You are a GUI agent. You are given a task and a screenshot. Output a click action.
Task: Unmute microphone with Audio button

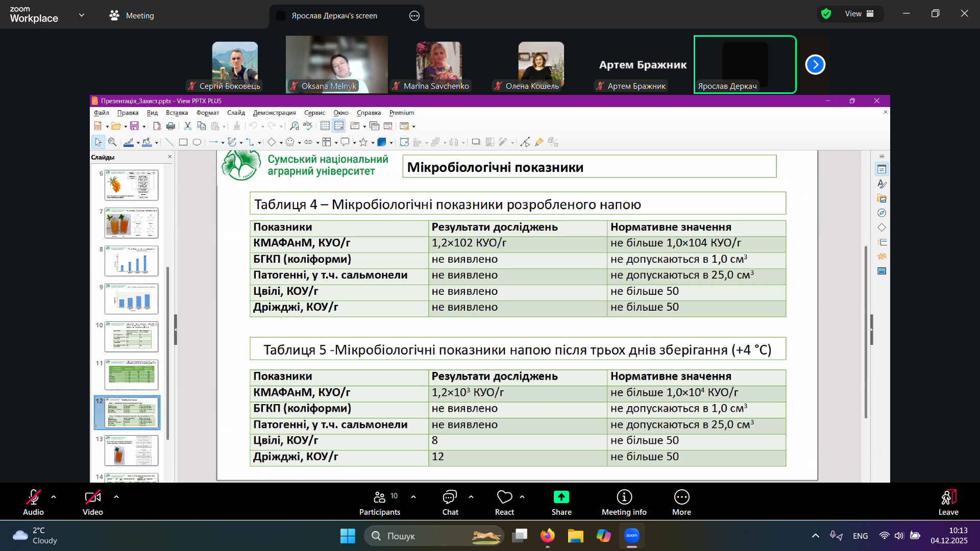pyautogui.click(x=33, y=497)
